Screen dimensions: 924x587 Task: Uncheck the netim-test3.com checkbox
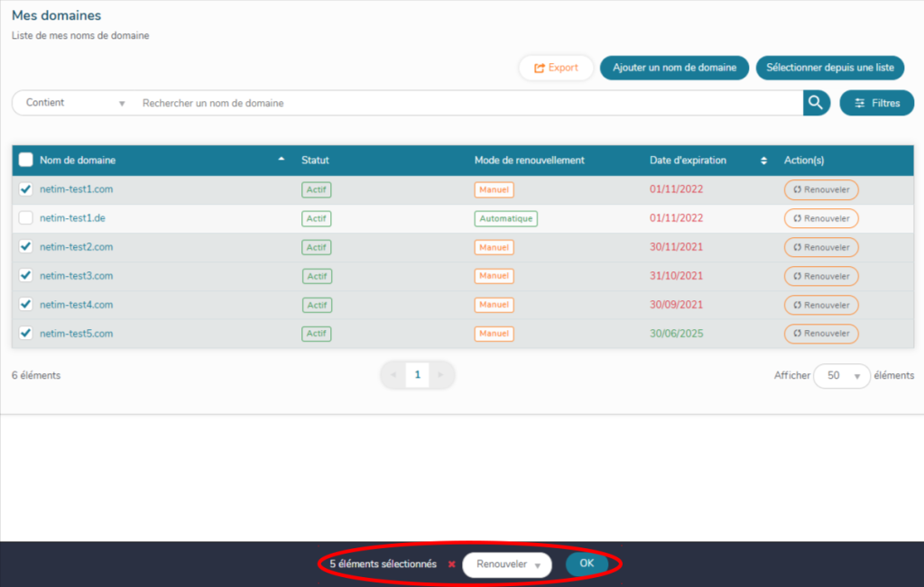[x=25, y=276]
